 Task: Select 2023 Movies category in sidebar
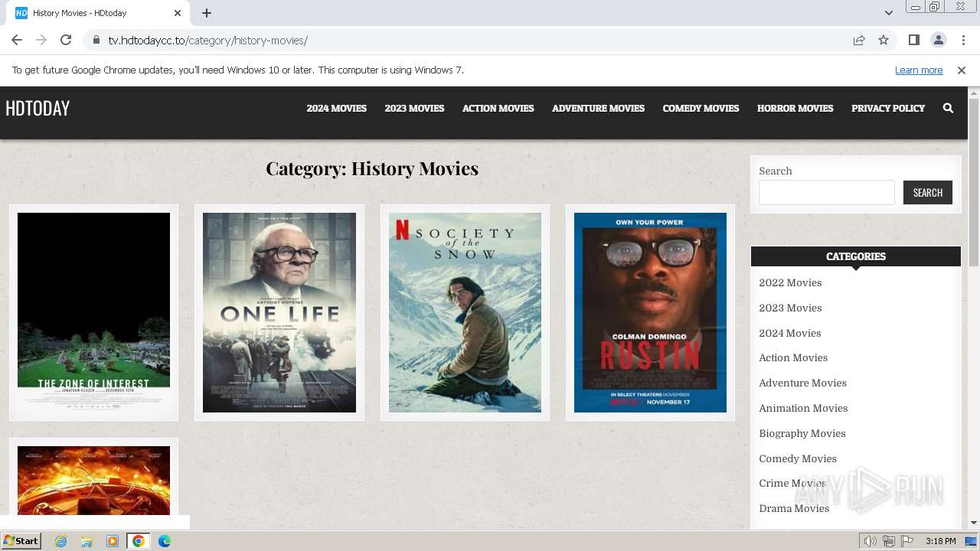click(x=790, y=308)
